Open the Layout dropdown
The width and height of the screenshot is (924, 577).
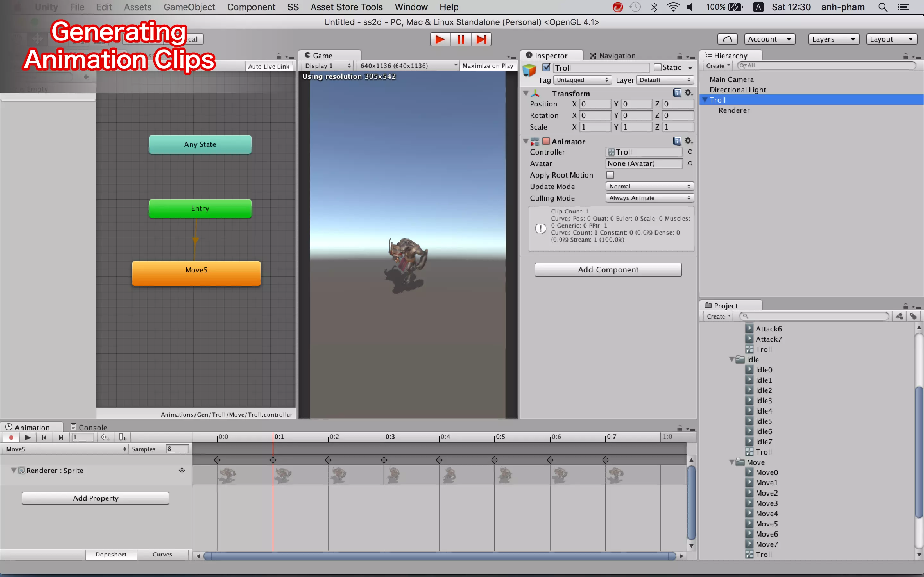(x=892, y=39)
